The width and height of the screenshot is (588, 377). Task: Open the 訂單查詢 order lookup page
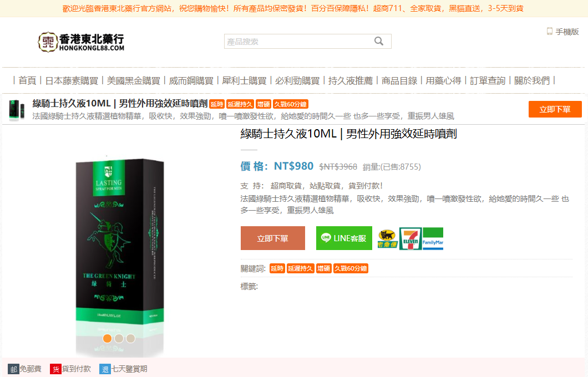pos(488,80)
